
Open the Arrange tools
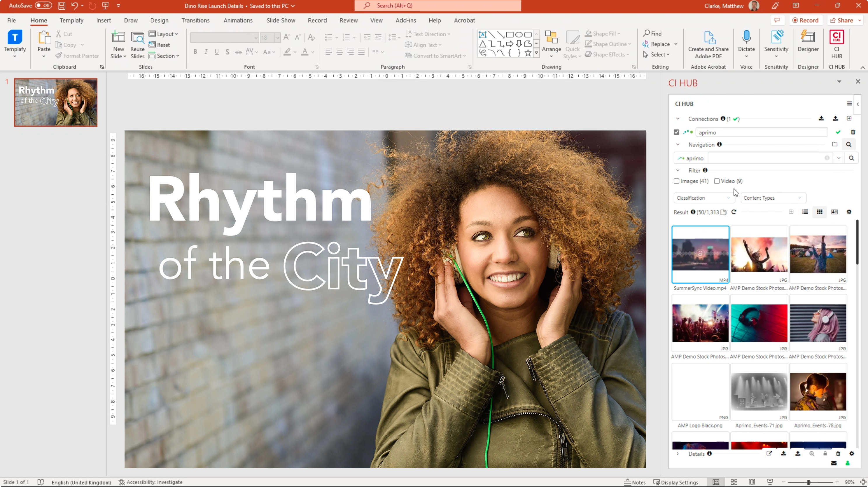pos(551,44)
